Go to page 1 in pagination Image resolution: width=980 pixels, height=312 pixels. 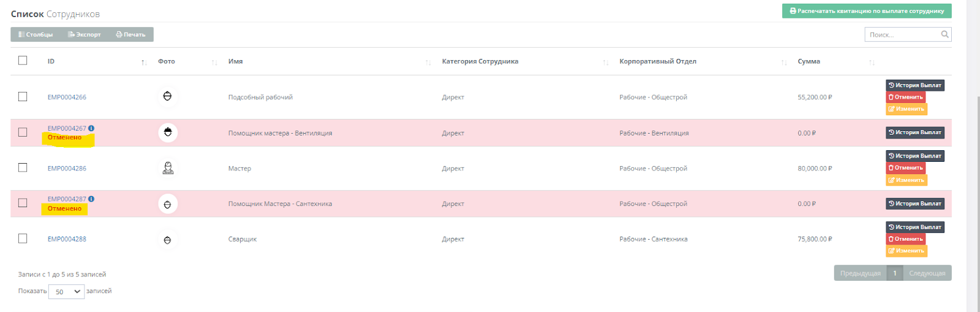[x=895, y=273]
